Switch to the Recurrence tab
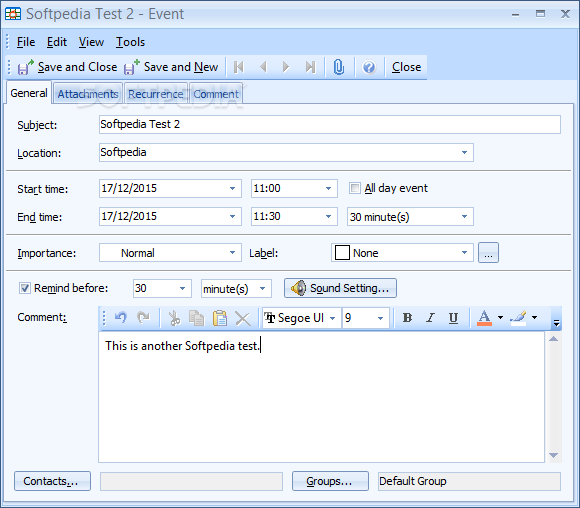The height and width of the screenshot is (508, 580). (156, 94)
